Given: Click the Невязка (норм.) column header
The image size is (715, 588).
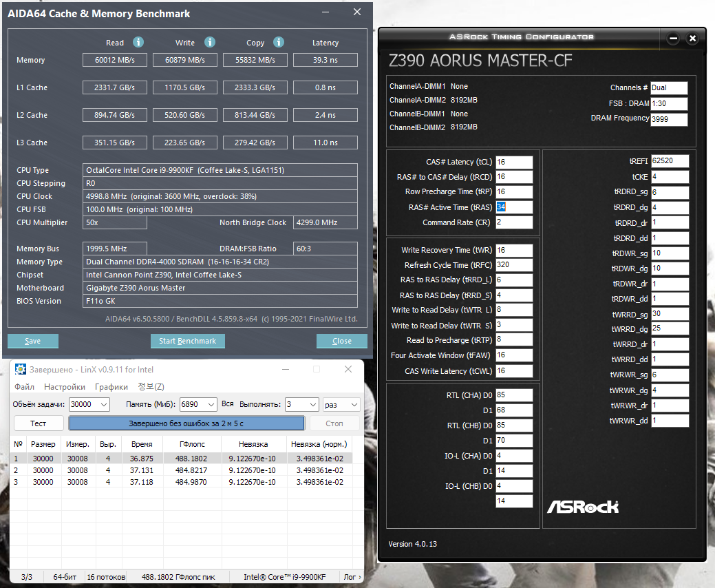Looking at the screenshot, I should pos(319,444).
